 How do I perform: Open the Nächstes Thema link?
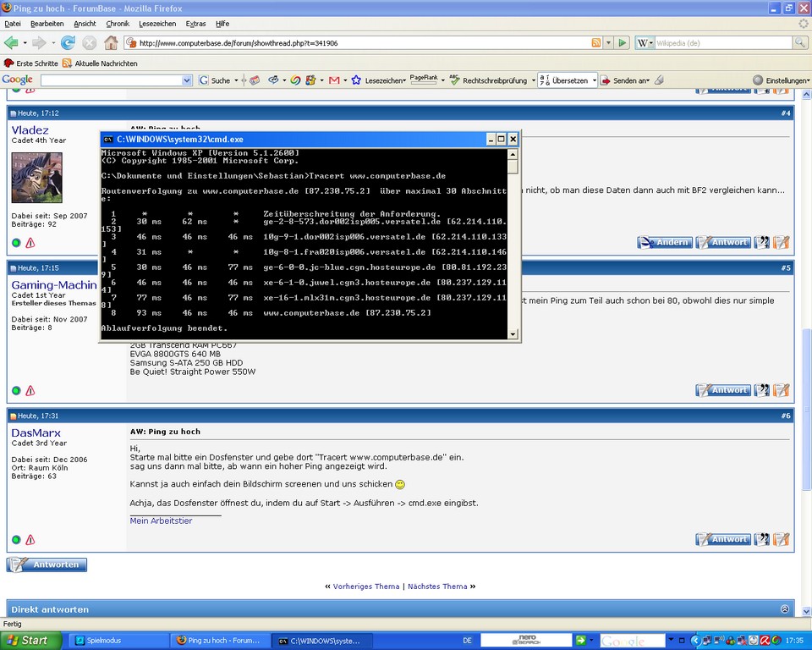437,587
